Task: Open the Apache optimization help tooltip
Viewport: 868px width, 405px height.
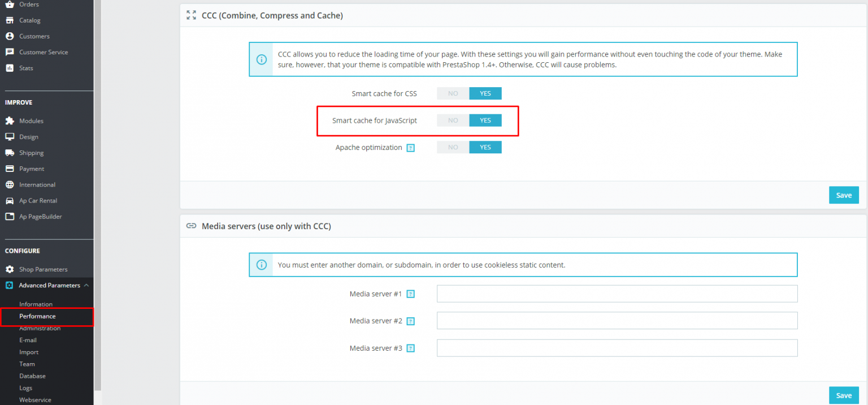Action: coord(411,147)
